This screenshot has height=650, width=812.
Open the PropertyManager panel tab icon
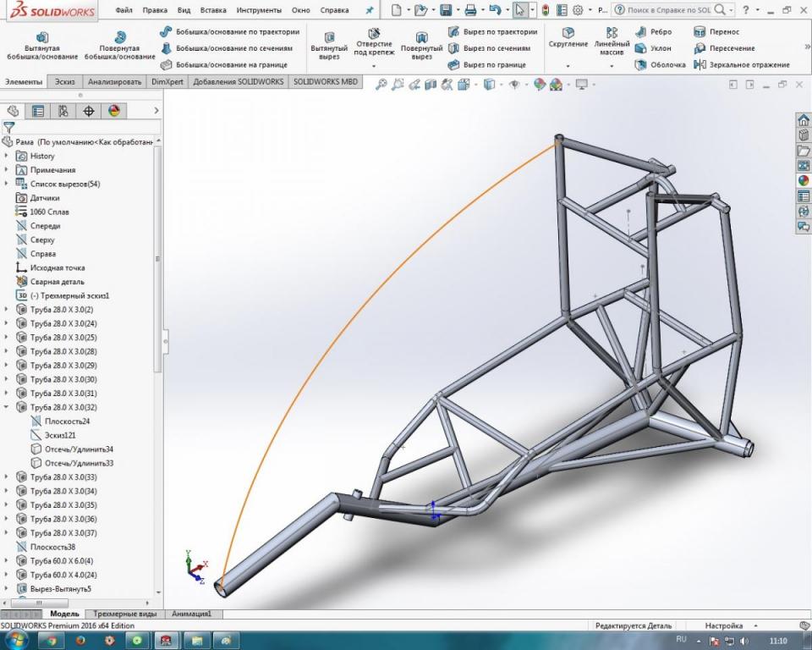(38, 111)
